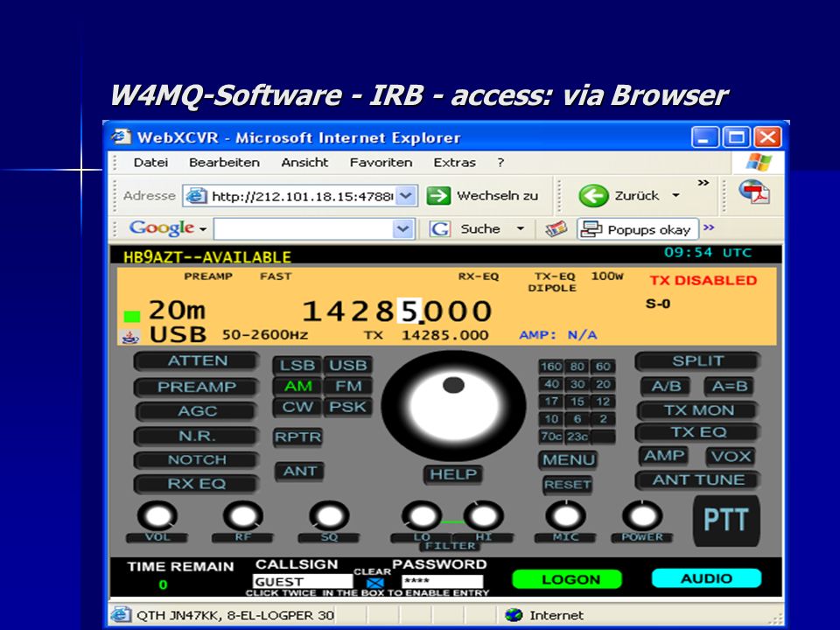This screenshot has width=840, height=630.
Task: Select AM mode
Action: (x=297, y=386)
